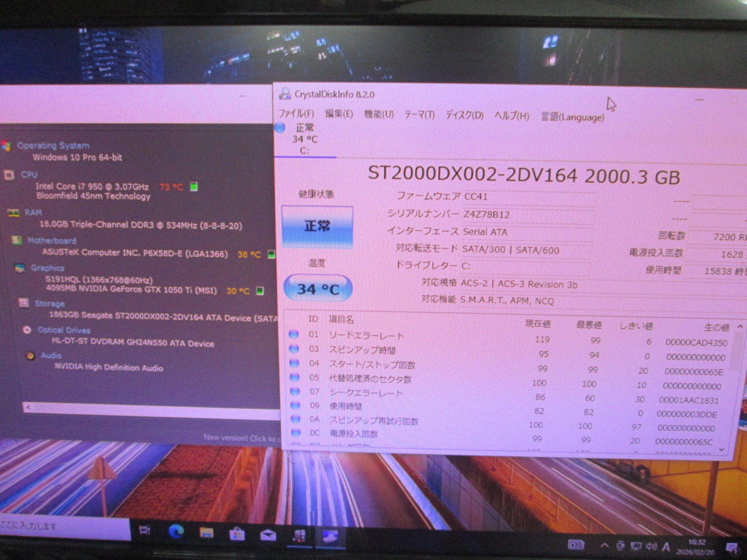Click the 正常 health status button

[317, 226]
